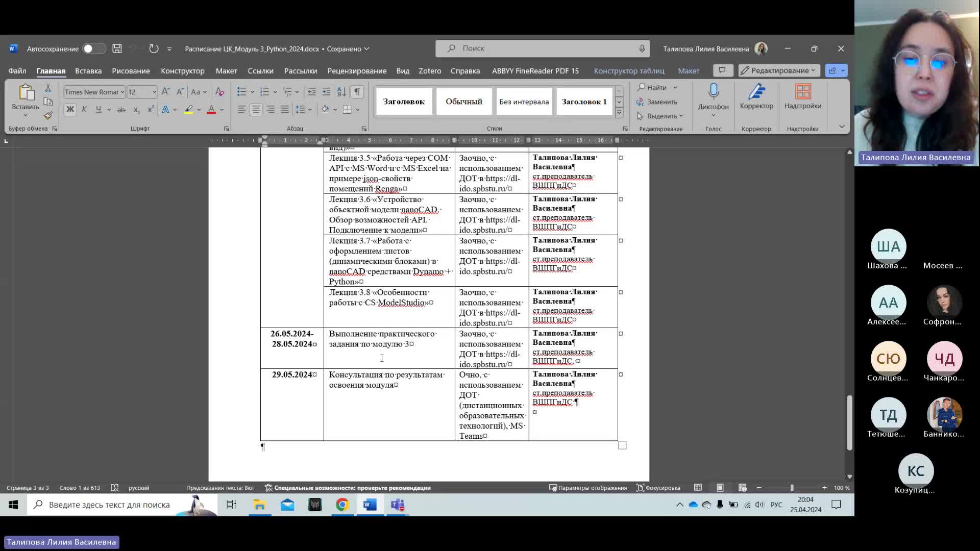Clear all formatting icon
980x551 pixels.
tap(220, 92)
